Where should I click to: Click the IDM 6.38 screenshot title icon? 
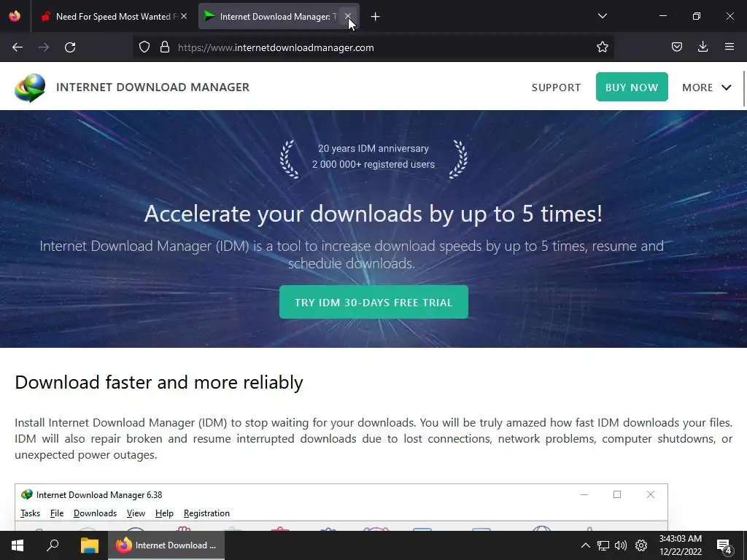pyautogui.click(x=27, y=494)
